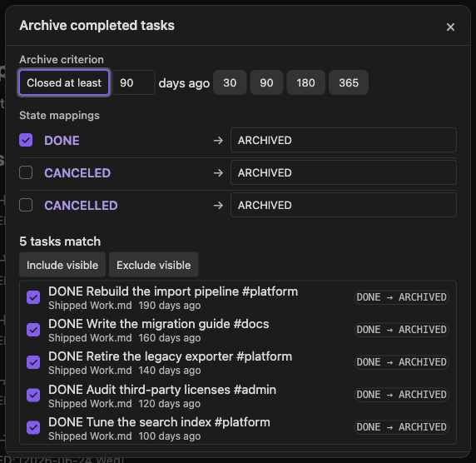Edit the CANCELED target state field
The width and height of the screenshot is (476, 463).
click(x=344, y=172)
